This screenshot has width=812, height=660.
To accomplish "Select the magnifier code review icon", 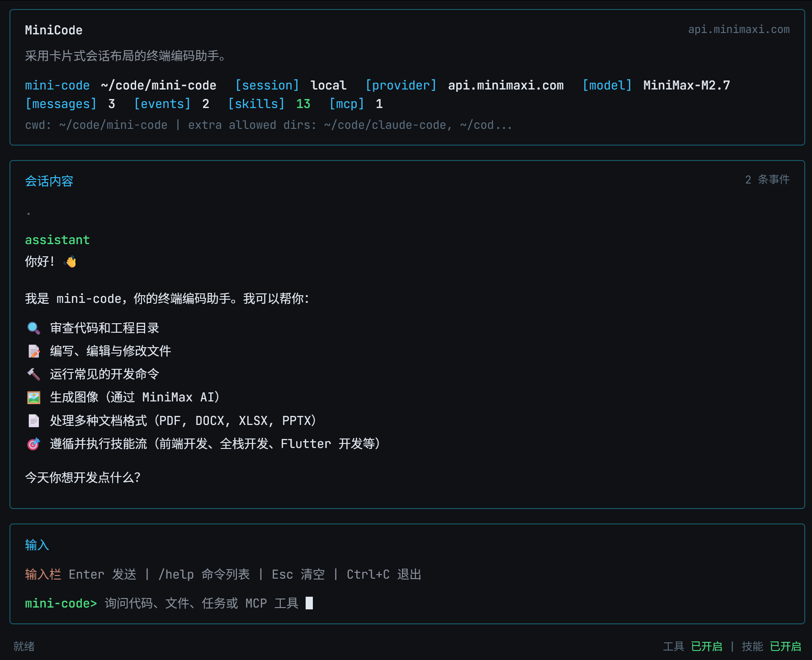I will [x=33, y=328].
